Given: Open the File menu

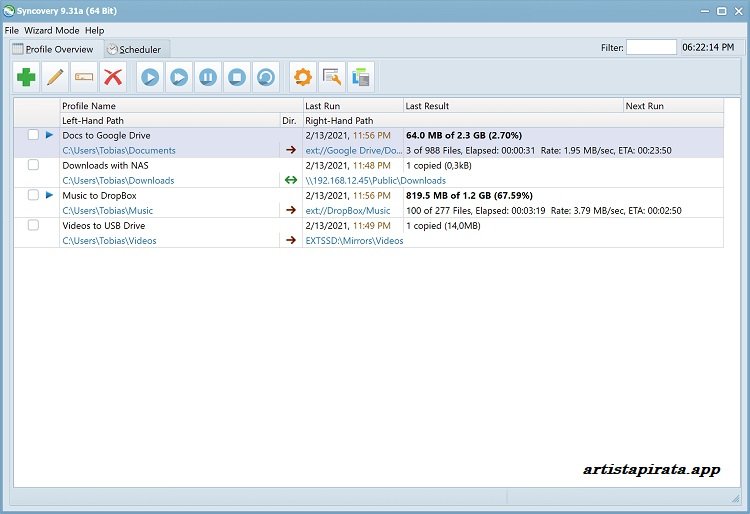Looking at the screenshot, I should click(x=11, y=31).
